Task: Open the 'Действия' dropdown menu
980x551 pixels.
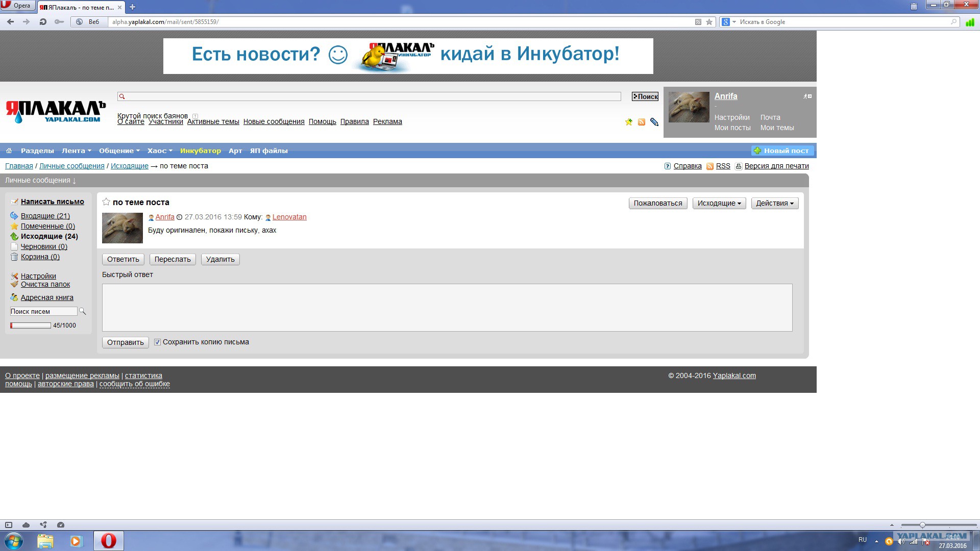Action: (774, 203)
